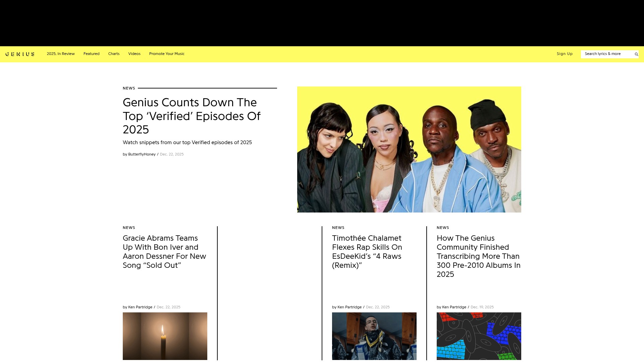This screenshot has height=362, width=644.
Task: Click the NEWS label above Genius Community story
Action: pos(443,228)
